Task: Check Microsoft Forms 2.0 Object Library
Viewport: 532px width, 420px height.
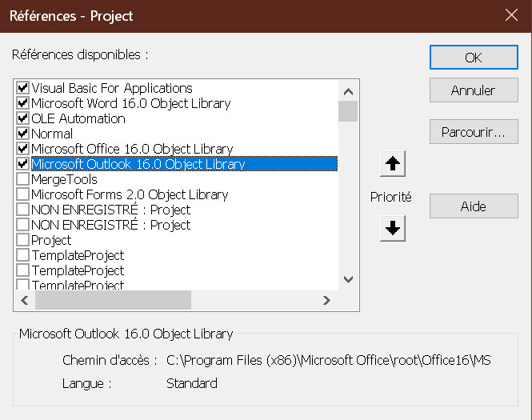Action: point(22,194)
